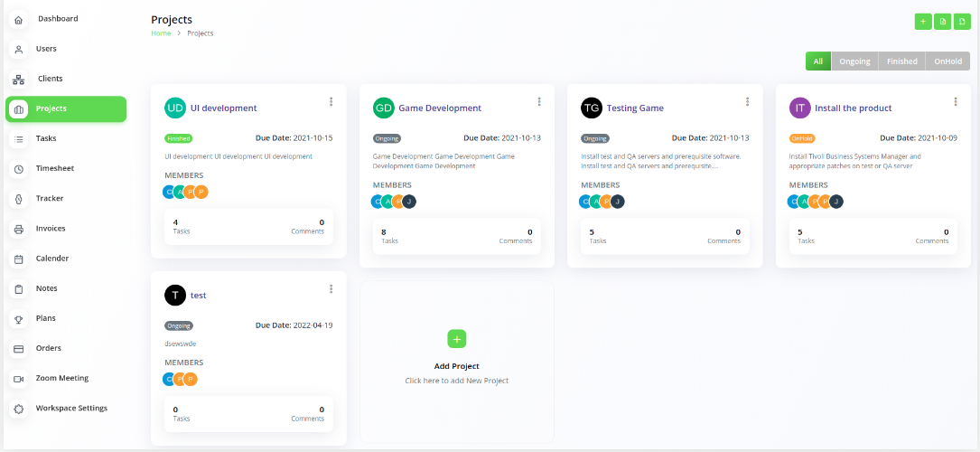
Task: Filter projects by Ongoing
Action: (854, 61)
